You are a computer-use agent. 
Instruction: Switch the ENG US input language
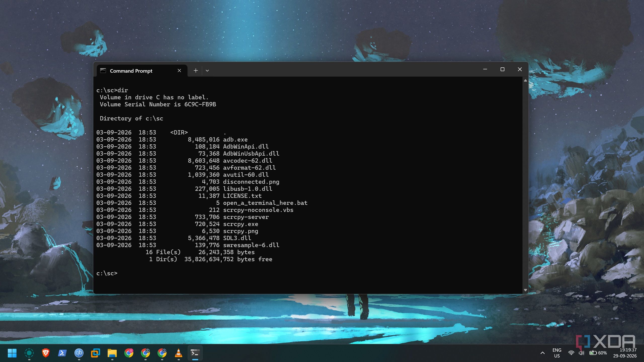click(x=557, y=353)
